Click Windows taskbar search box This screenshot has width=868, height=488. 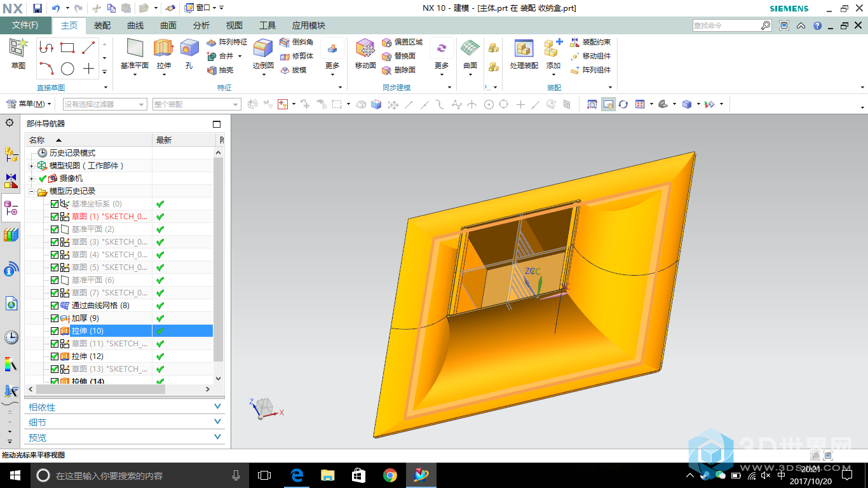point(140,475)
